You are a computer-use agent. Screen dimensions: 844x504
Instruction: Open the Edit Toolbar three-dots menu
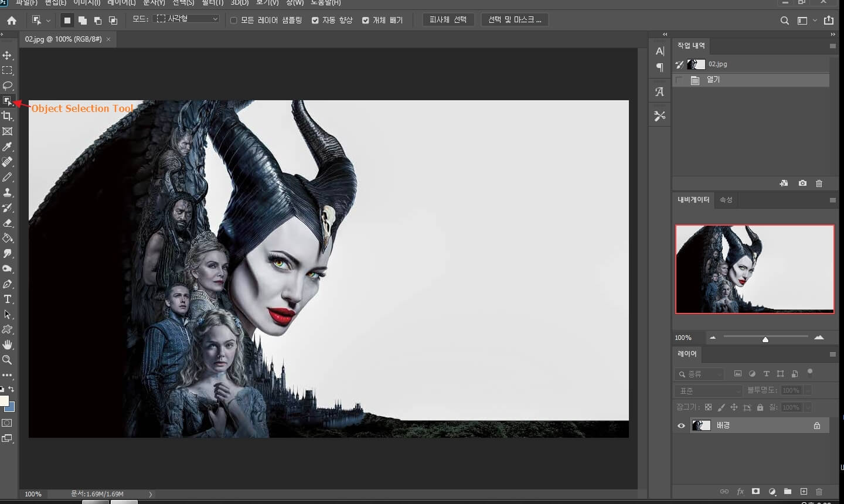pyautogui.click(x=8, y=375)
